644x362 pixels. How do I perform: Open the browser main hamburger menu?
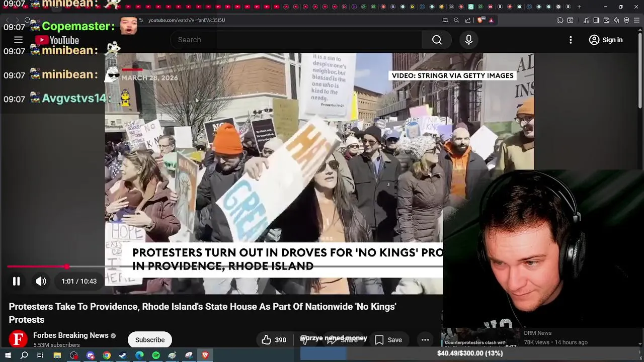click(636, 20)
